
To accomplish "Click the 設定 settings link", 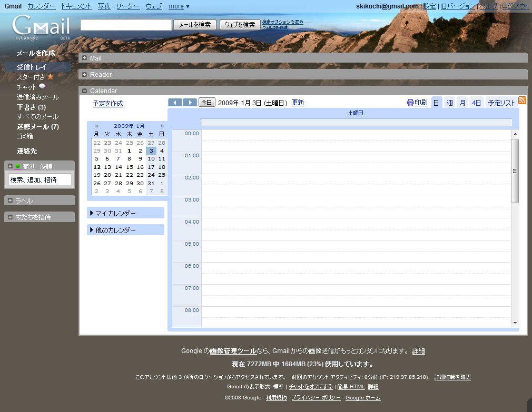I will (429, 6).
